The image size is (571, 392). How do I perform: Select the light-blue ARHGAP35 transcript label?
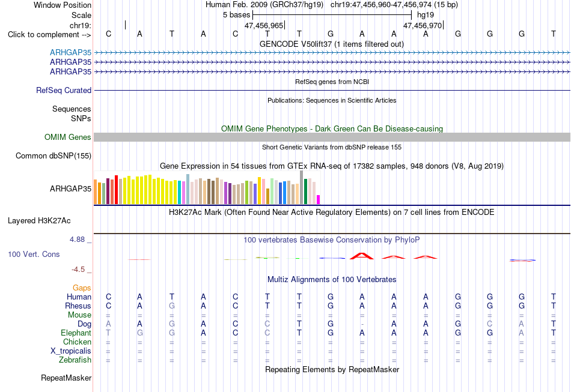71,52
